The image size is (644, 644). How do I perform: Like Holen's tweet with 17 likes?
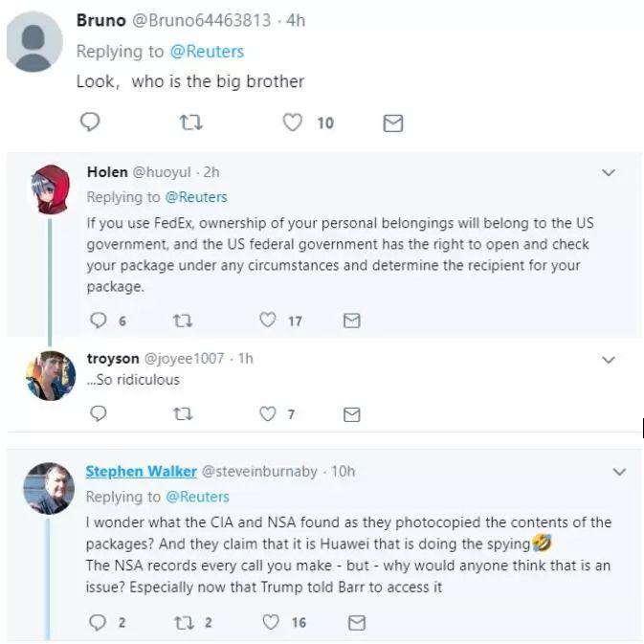269,321
